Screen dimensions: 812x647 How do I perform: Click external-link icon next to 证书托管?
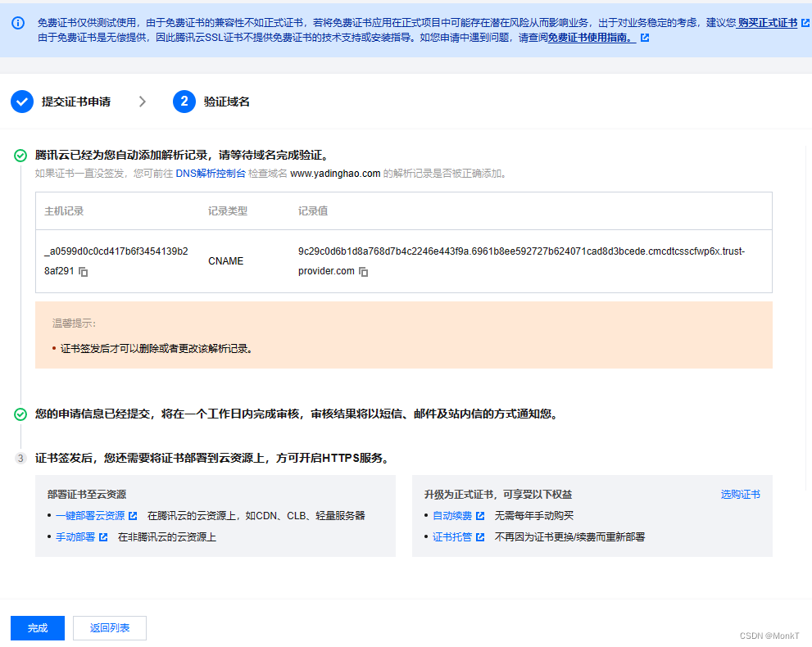click(480, 536)
